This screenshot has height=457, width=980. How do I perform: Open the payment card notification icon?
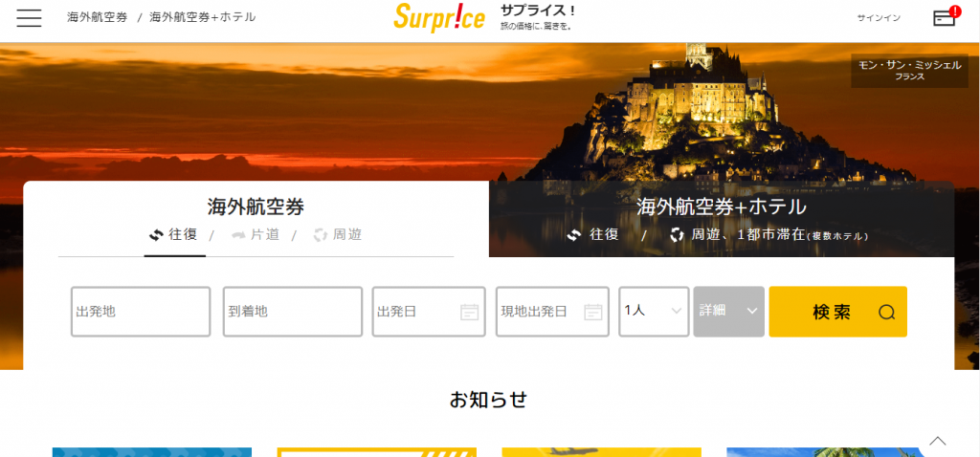pos(946,17)
